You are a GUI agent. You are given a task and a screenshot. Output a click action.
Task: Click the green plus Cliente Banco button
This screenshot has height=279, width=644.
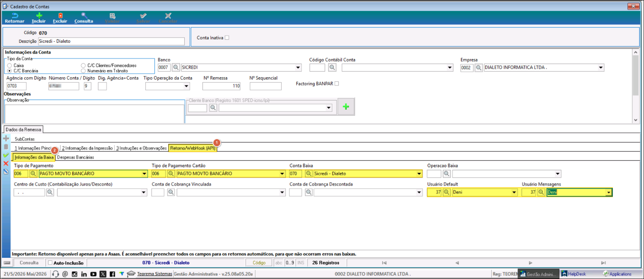346,107
